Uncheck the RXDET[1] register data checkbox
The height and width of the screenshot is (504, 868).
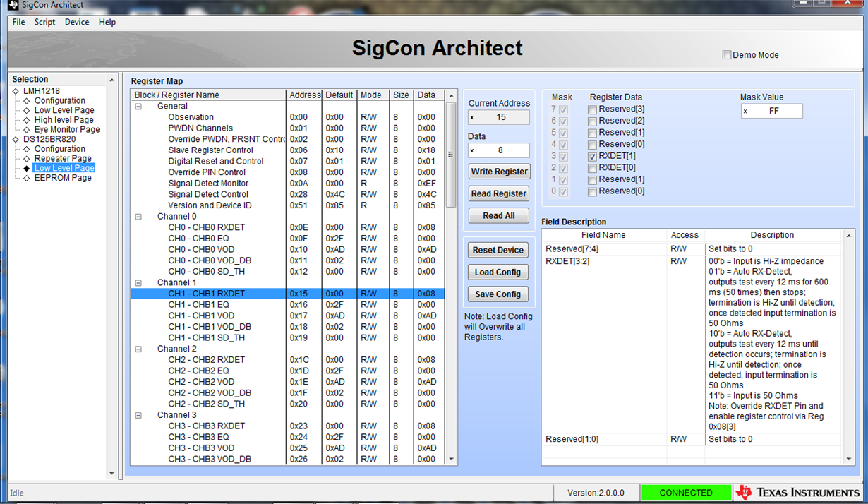point(591,156)
